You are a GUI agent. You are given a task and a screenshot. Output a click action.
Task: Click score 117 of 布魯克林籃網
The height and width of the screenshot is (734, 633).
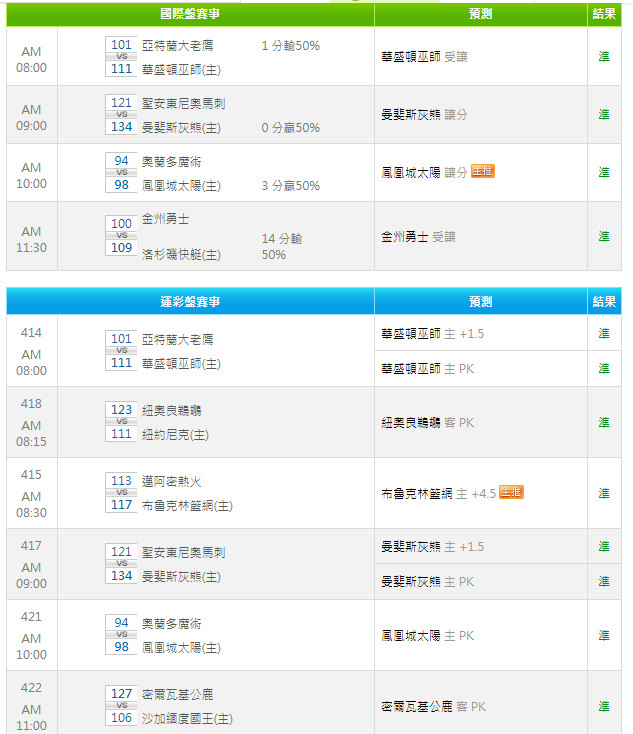(121, 505)
